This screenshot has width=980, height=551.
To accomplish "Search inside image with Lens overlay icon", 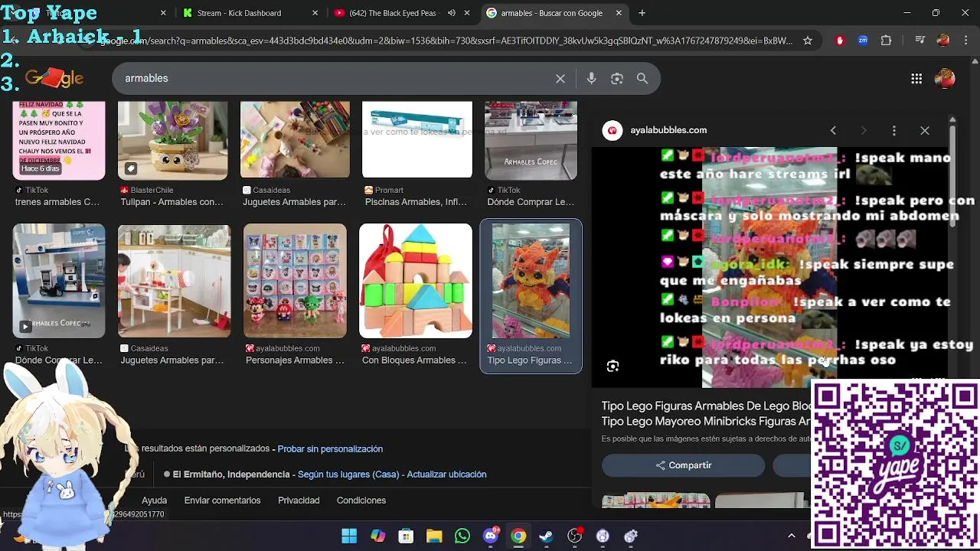I will click(612, 367).
